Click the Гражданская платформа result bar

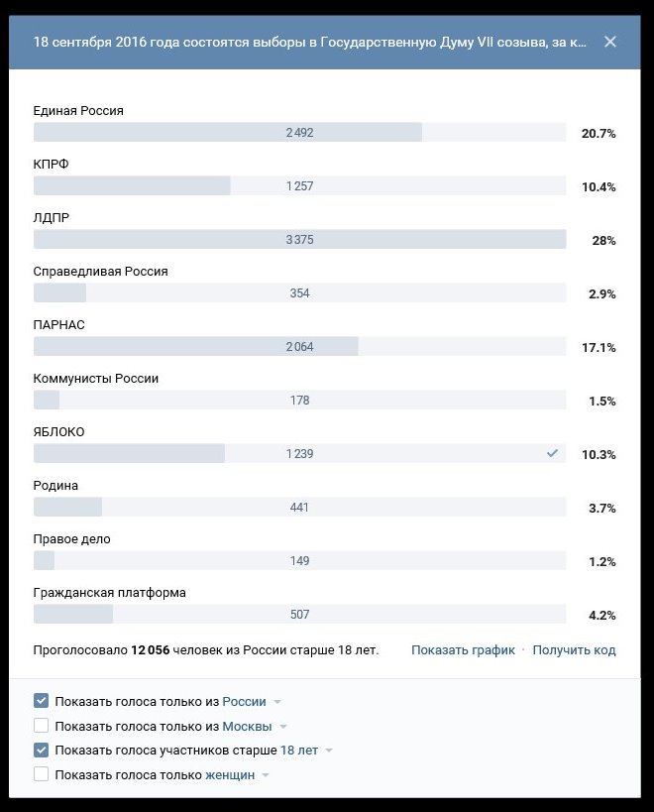[x=299, y=614]
